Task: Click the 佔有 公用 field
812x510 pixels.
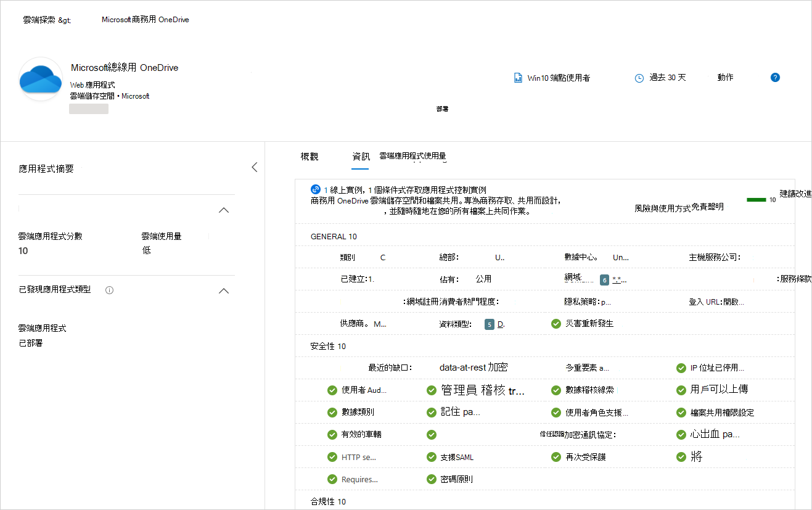Action: coord(465,279)
